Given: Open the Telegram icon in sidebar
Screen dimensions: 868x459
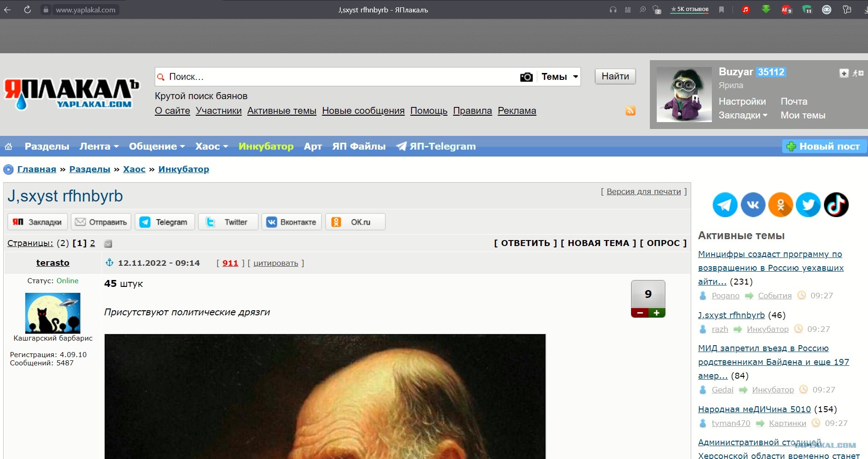Looking at the screenshot, I should click(725, 205).
